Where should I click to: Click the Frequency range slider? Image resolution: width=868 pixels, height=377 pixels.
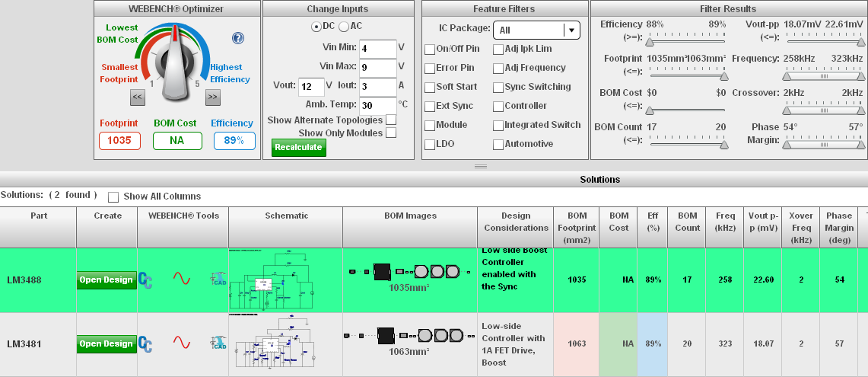coord(824,75)
